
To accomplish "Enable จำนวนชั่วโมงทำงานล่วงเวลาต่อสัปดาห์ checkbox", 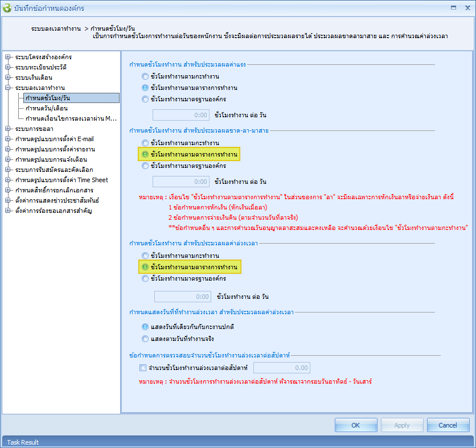I will (x=143, y=368).
